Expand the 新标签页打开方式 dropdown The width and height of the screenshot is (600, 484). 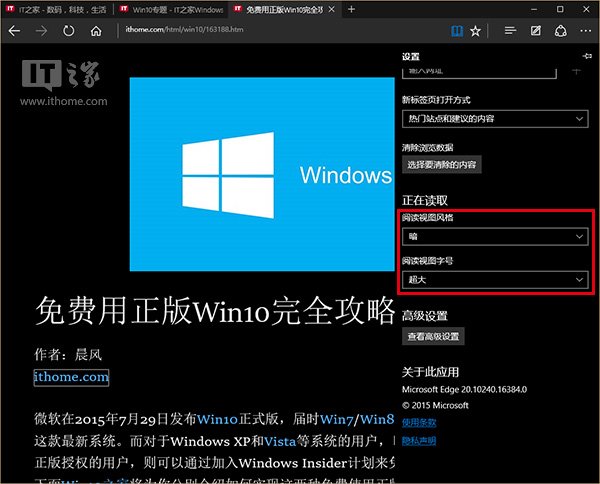point(494,120)
